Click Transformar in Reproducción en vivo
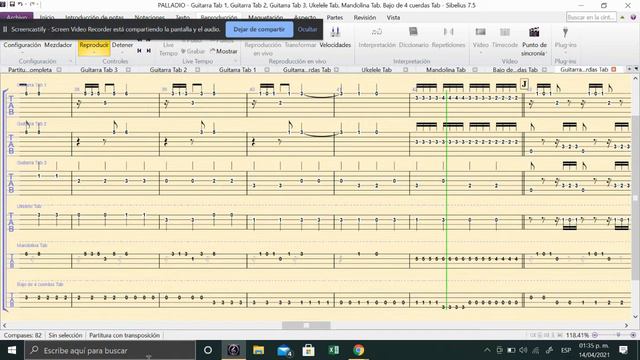The height and width of the screenshot is (360, 640). [x=300, y=45]
